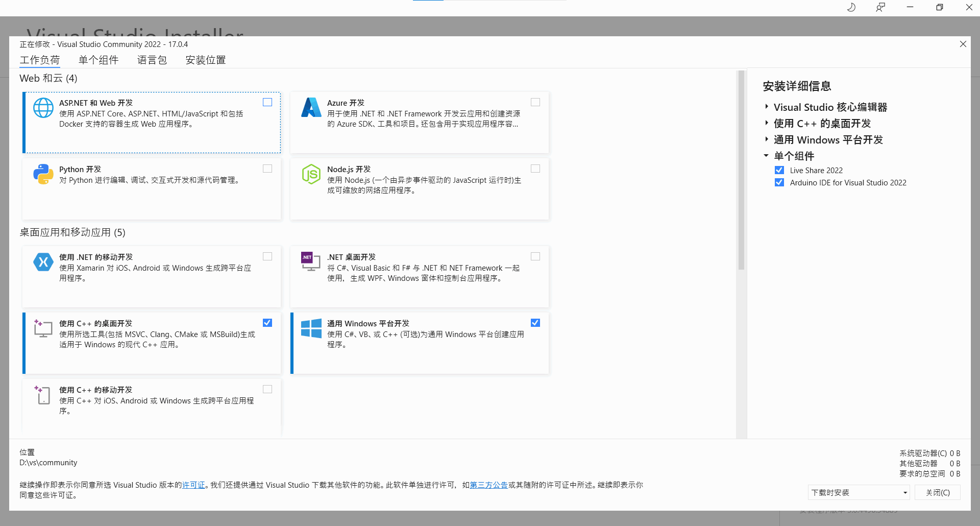Check the .NET 桌面开发 workload checkbox

coord(535,256)
